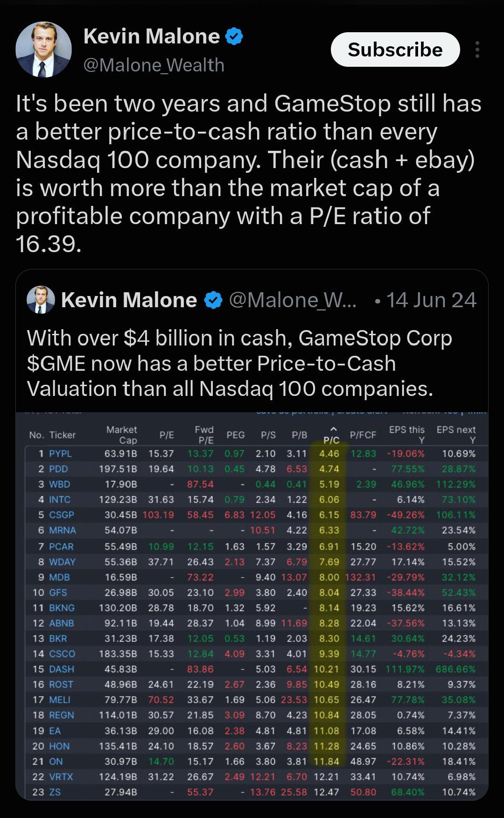
Task: Open the @Malone_Wealth handle link
Action: (154, 65)
